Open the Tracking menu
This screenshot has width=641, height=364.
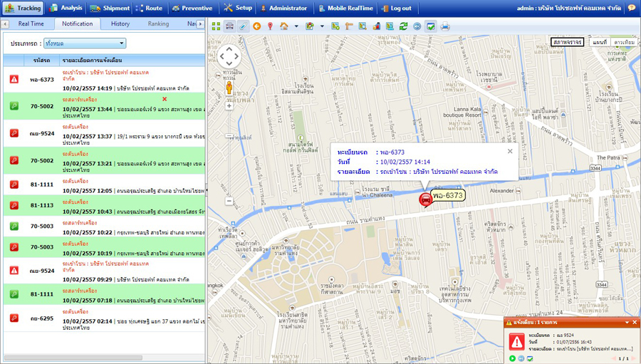coord(23,8)
